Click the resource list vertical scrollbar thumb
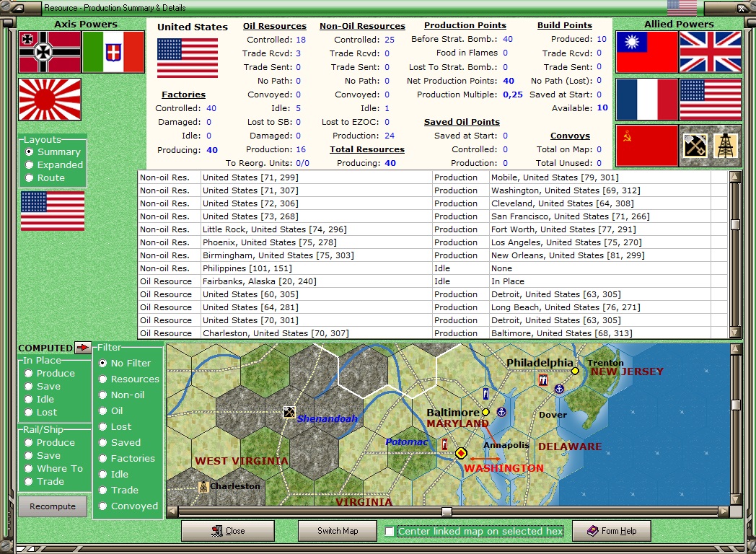Image resolution: width=756 pixels, height=554 pixels. 735,224
